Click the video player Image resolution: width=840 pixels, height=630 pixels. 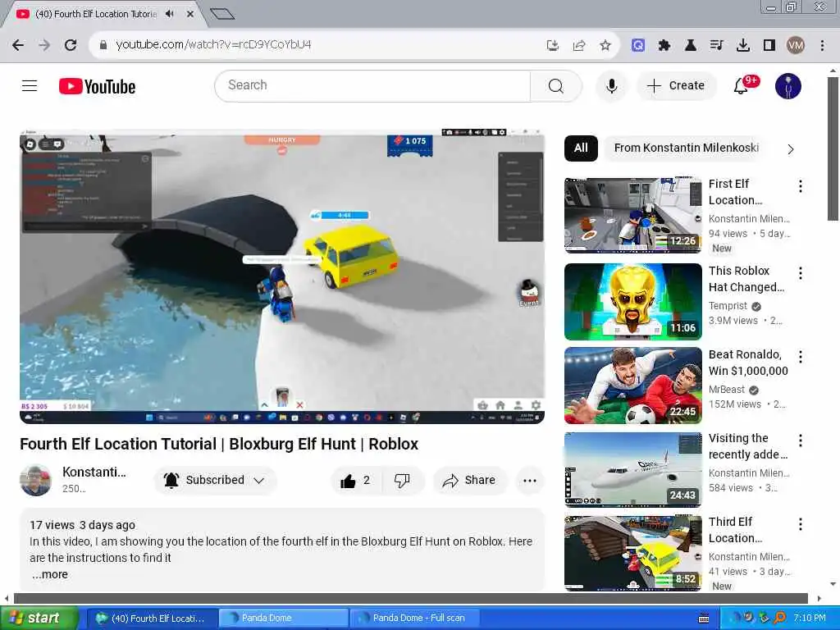(x=282, y=276)
